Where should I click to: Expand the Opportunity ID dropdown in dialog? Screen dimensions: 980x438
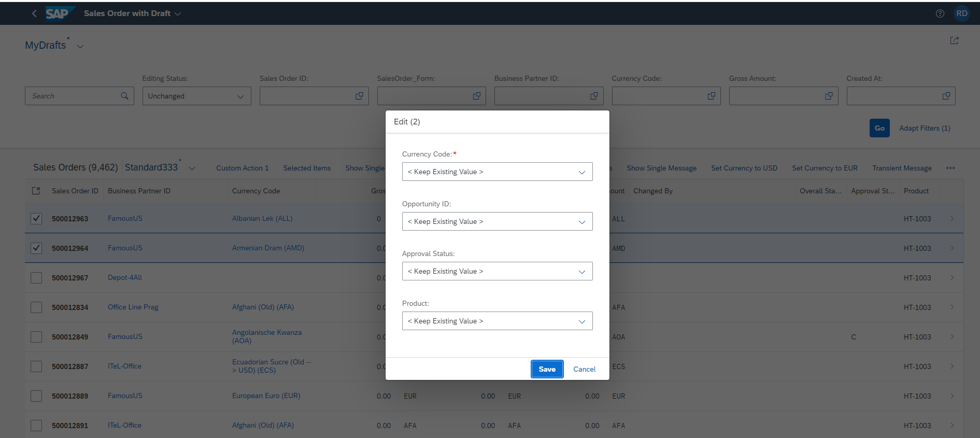tap(582, 222)
